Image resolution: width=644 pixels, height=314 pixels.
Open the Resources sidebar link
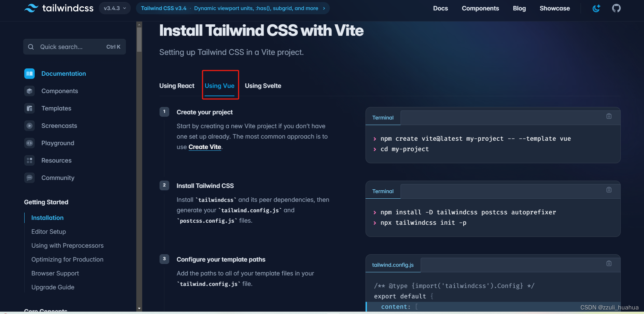57,160
